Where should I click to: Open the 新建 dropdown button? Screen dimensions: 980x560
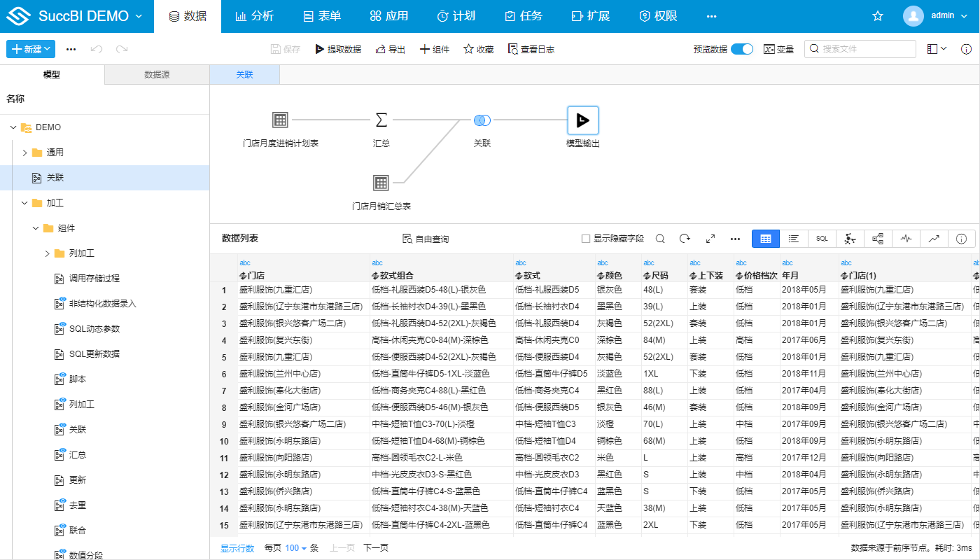click(x=31, y=49)
